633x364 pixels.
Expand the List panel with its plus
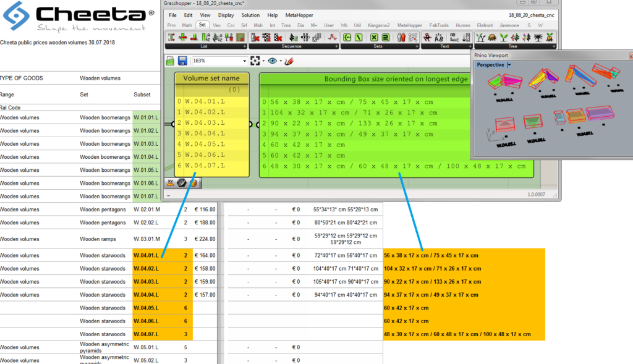point(245,46)
